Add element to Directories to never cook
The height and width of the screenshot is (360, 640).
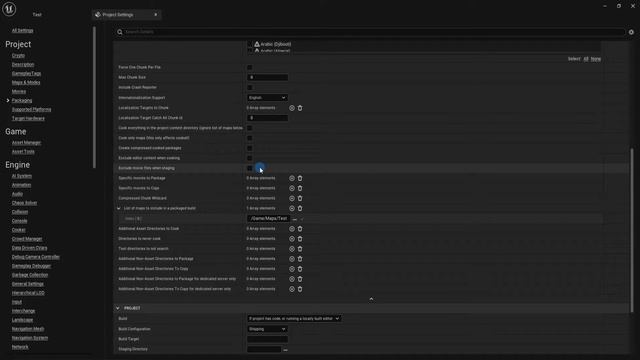[292, 239]
